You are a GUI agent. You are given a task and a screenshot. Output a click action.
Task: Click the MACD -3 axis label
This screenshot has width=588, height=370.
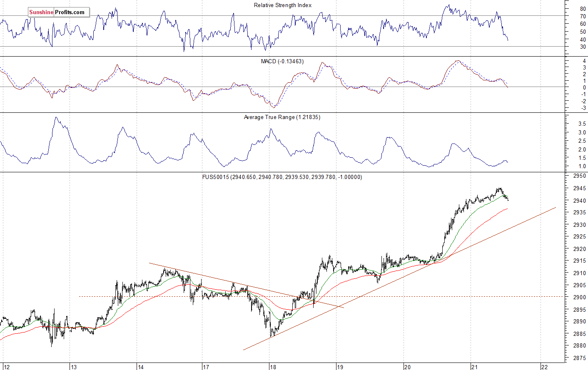click(x=583, y=108)
